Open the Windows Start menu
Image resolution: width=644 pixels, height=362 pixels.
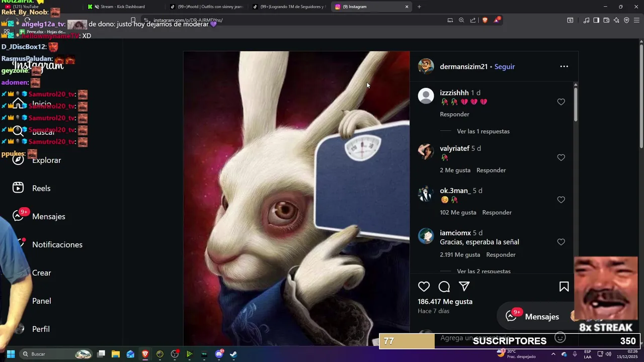[11, 354]
